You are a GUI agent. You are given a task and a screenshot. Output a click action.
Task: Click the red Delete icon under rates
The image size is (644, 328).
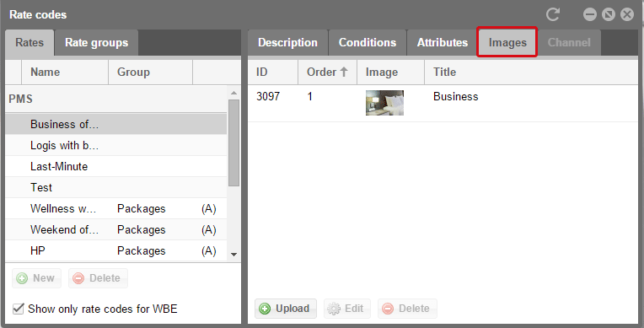[x=78, y=278]
